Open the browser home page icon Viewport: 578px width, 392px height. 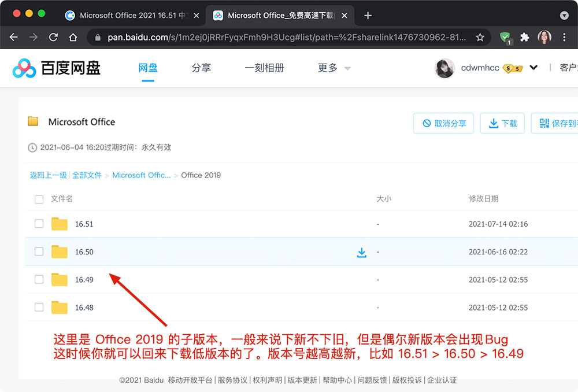point(73,37)
